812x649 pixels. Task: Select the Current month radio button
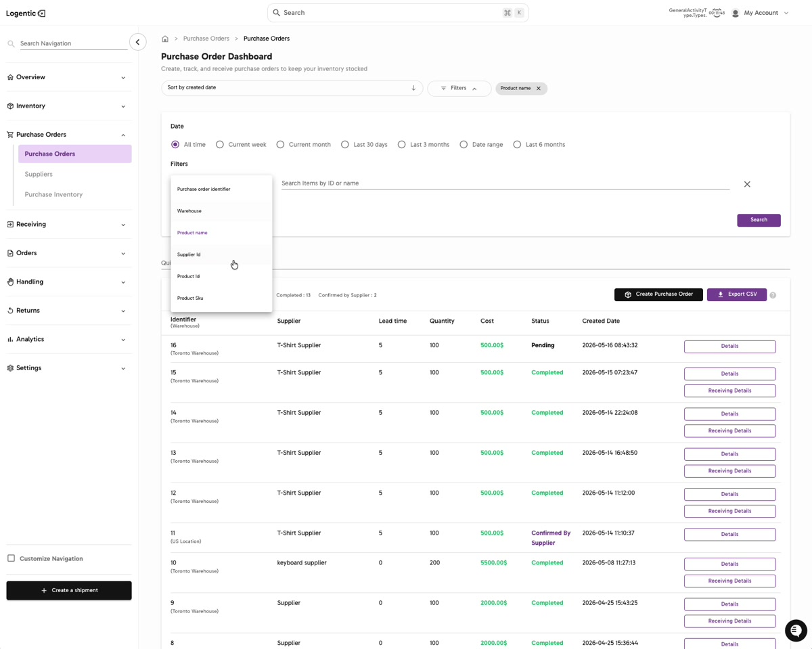(x=280, y=144)
